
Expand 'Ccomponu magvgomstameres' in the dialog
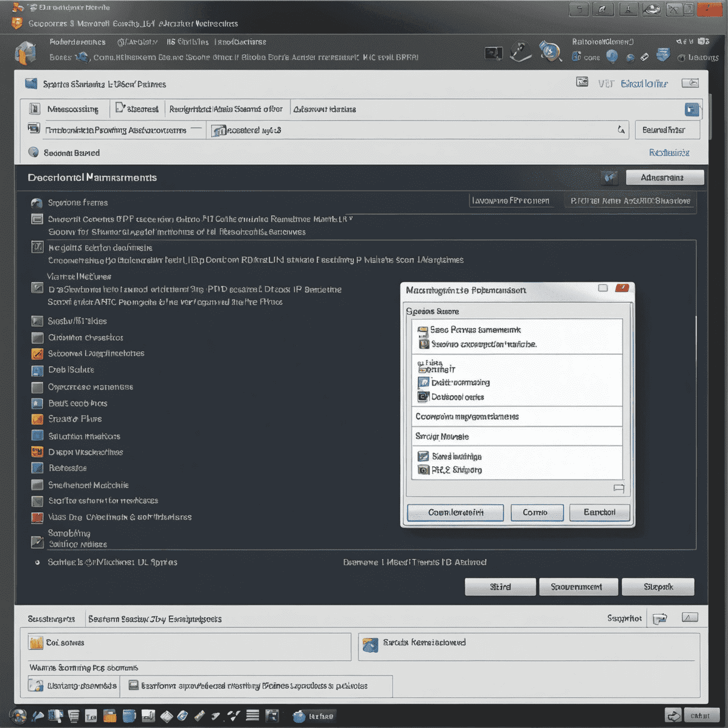[517, 417]
